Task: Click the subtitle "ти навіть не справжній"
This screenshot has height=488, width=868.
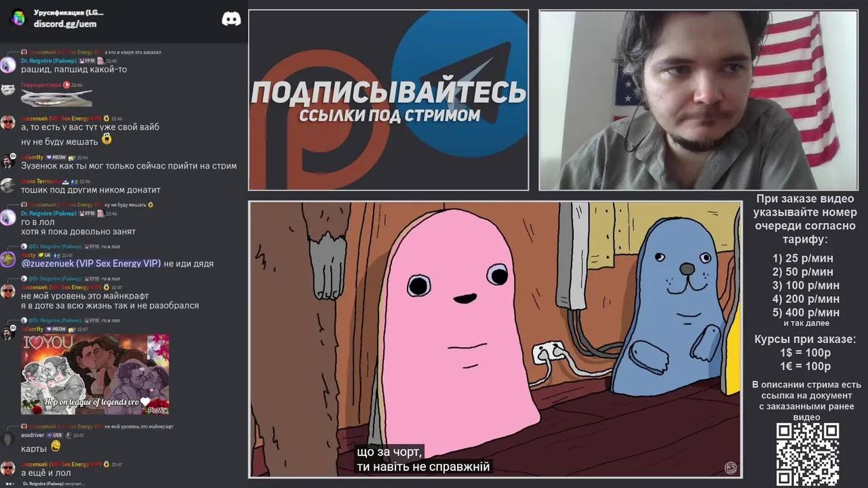Action: pos(423,466)
